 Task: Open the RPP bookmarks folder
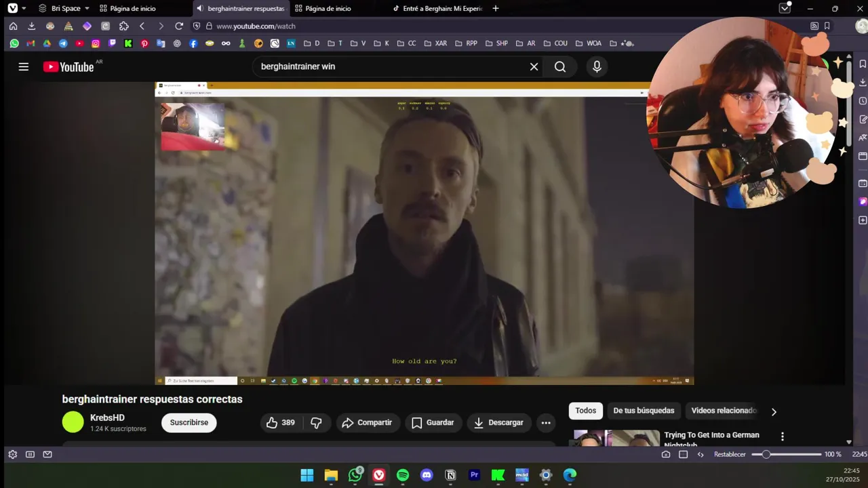click(x=466, y=43)
